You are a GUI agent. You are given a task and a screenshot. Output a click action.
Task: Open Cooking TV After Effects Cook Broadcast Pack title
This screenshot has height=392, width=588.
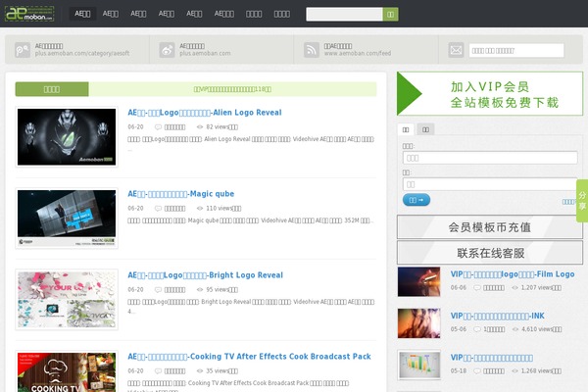point(249,357)
